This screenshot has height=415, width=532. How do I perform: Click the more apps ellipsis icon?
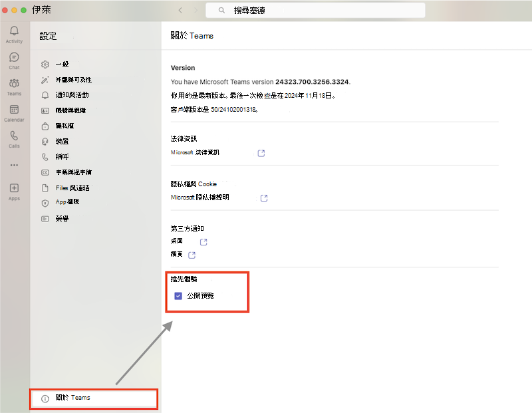tap(14, 165)
